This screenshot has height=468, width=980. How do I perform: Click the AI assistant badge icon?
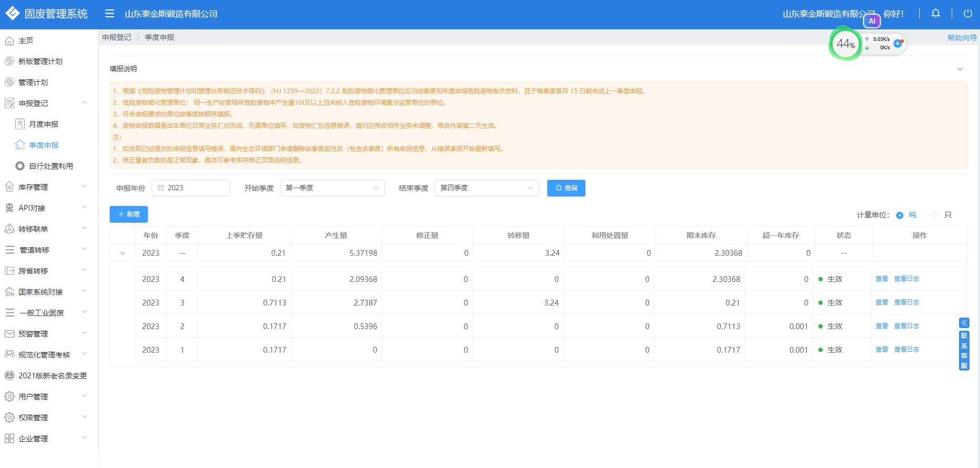click(x=872, y=21)
